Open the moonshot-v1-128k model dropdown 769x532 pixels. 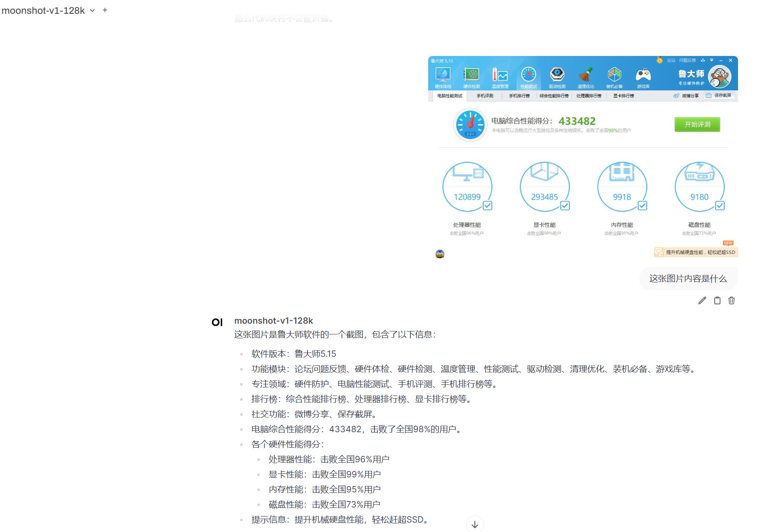pyautogui.click(x=92, y=11)
